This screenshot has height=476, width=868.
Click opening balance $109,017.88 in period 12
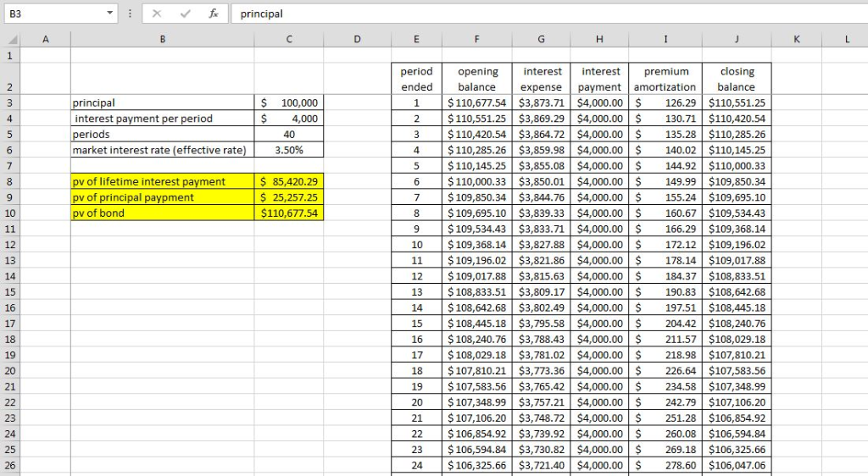coord(476,276)
